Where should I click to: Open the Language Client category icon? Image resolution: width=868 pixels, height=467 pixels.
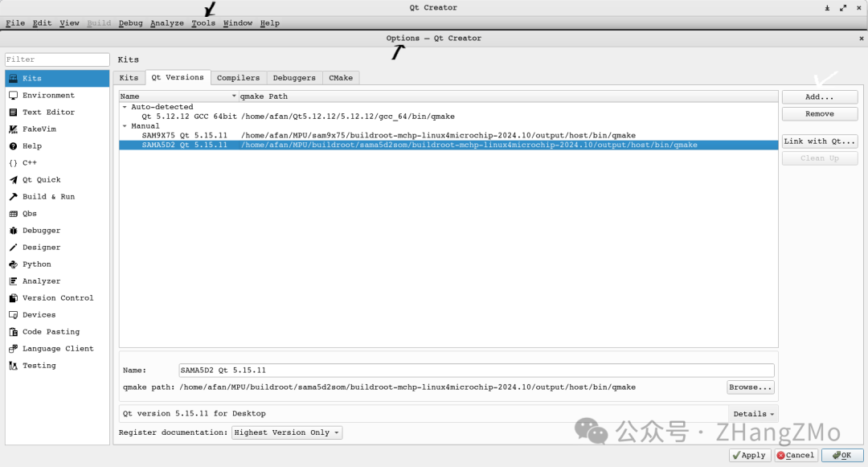pos(14,349)
